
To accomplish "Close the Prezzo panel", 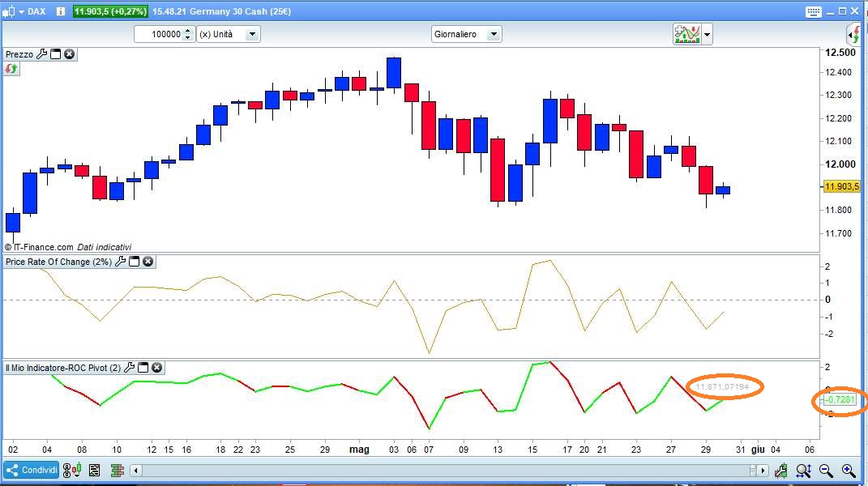I will click(69, 53).
